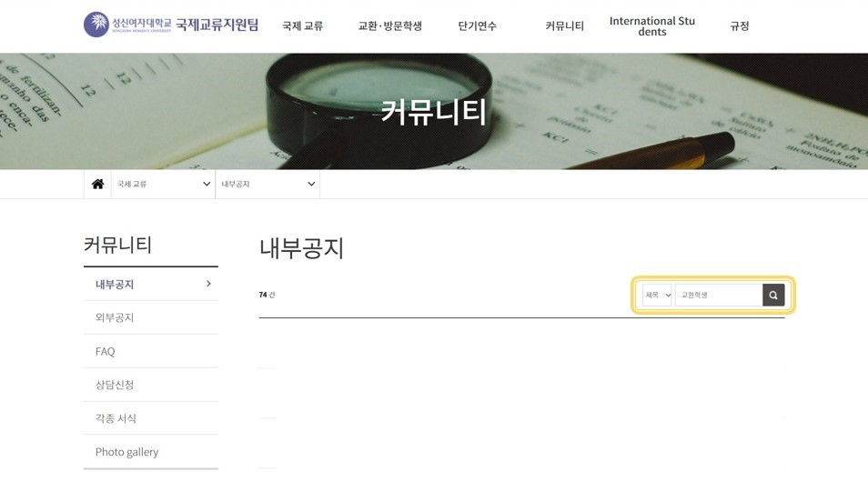Click the arrow next to 내부공지
Viewport: 868px width, 482px height.
pos(208,284)
